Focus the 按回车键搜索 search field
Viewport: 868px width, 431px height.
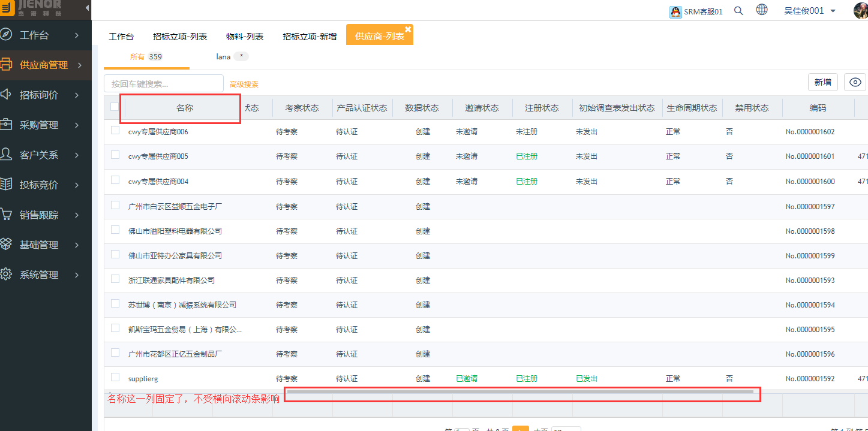164,83
